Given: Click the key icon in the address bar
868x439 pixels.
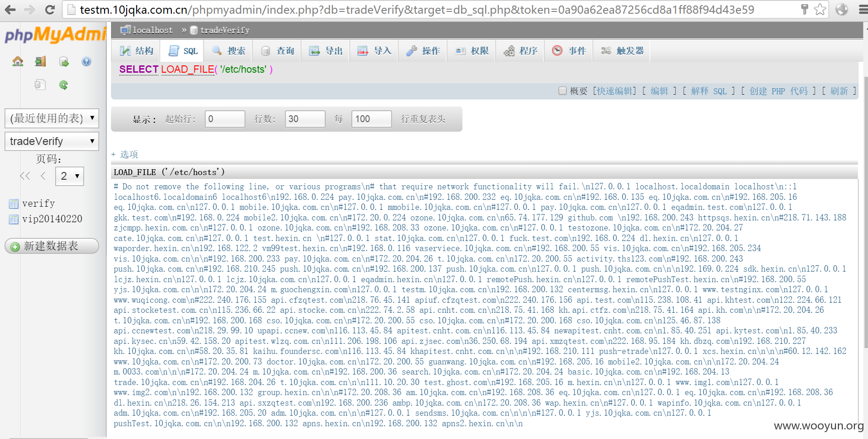Looking at the screenshot, I should [805, 9].
